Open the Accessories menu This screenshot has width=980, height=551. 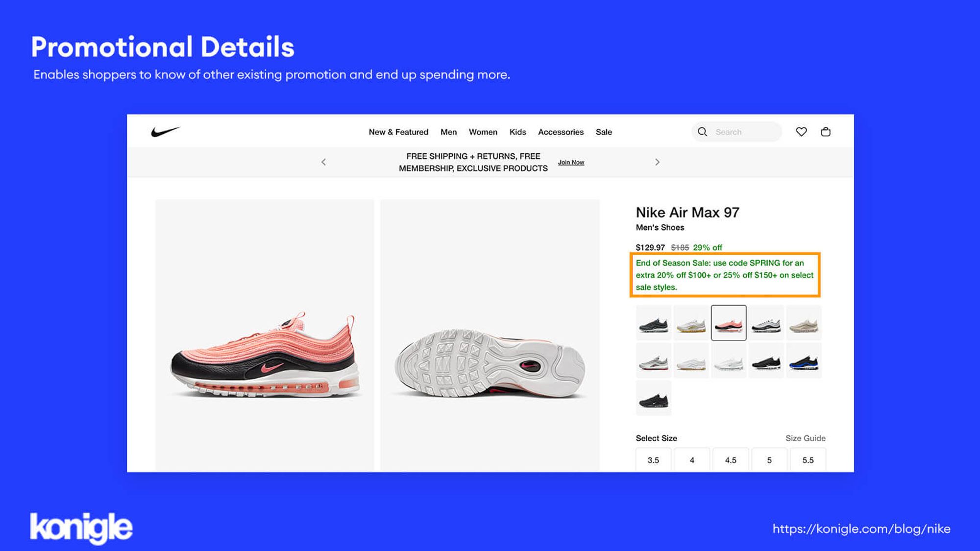(x=561, y=132)
